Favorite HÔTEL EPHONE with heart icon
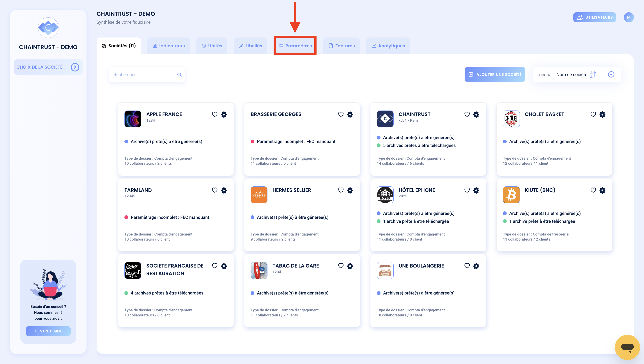644x364 pixels. coord(467,190)
